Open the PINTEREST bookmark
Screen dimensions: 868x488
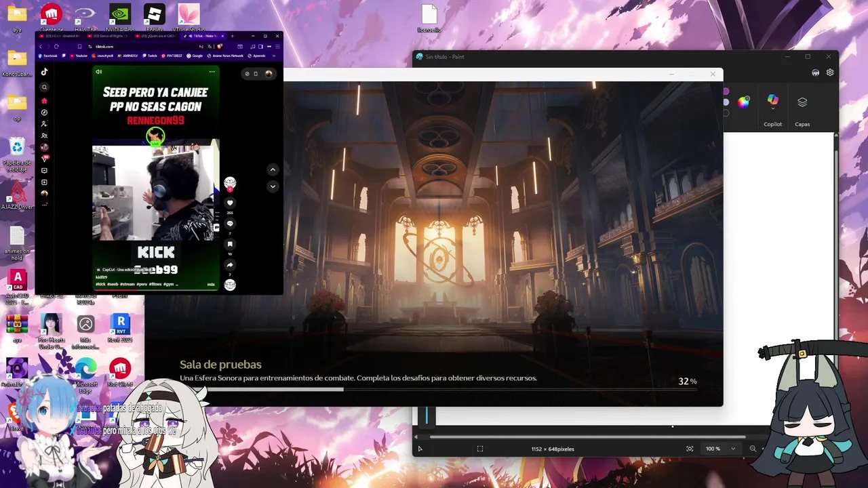[172, 56]
